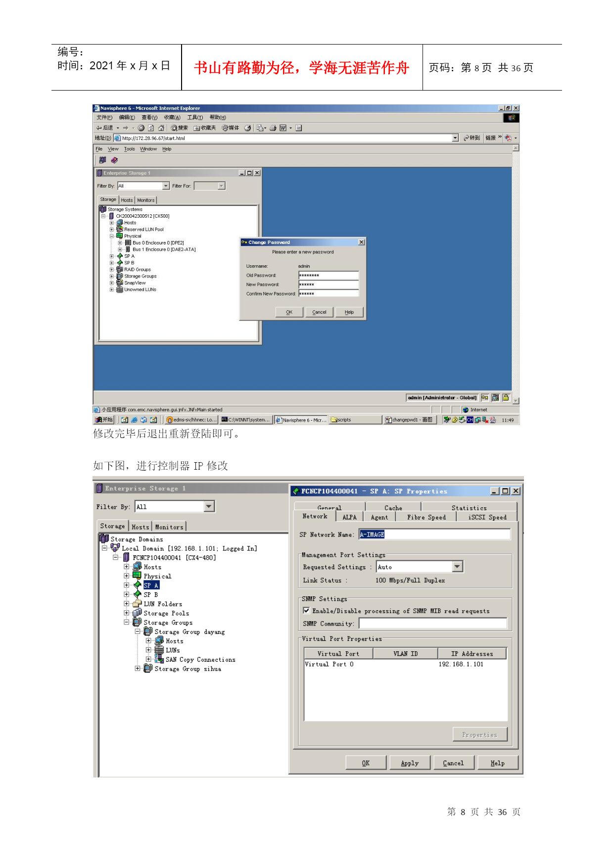Click the SNMP Community field
614x868 pixels.
(433, 624)
